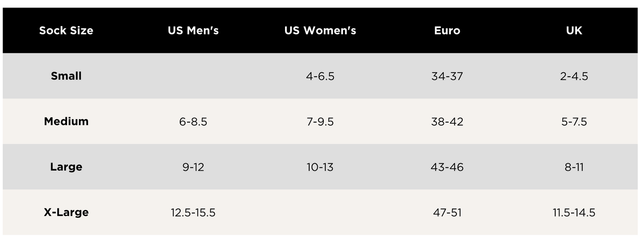The width and height of the screenshot is (644, 237).
Task: Click the 38-42 Euro size value
Action: coord(447,122)
